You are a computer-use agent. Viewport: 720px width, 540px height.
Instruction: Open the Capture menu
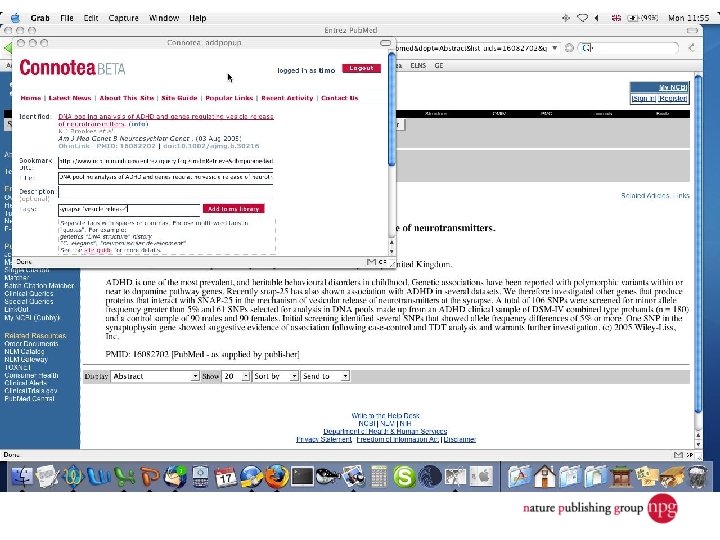(124, 18)
